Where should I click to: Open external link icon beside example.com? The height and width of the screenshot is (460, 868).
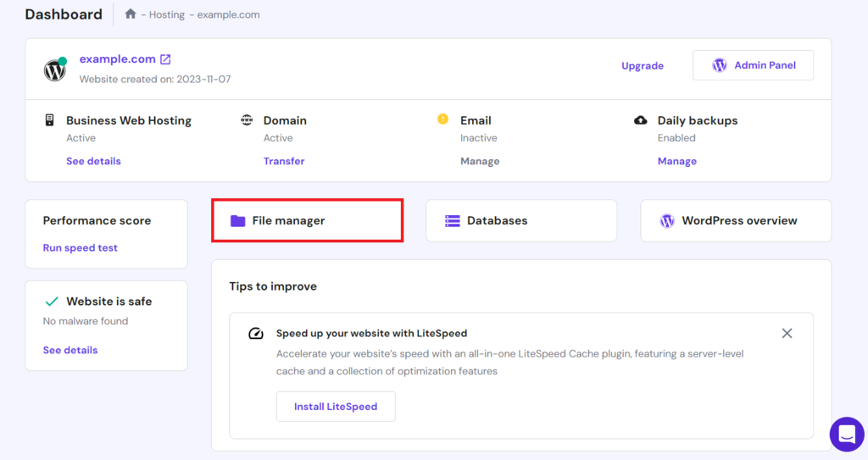pyautogui.click(x=165, y=59)
